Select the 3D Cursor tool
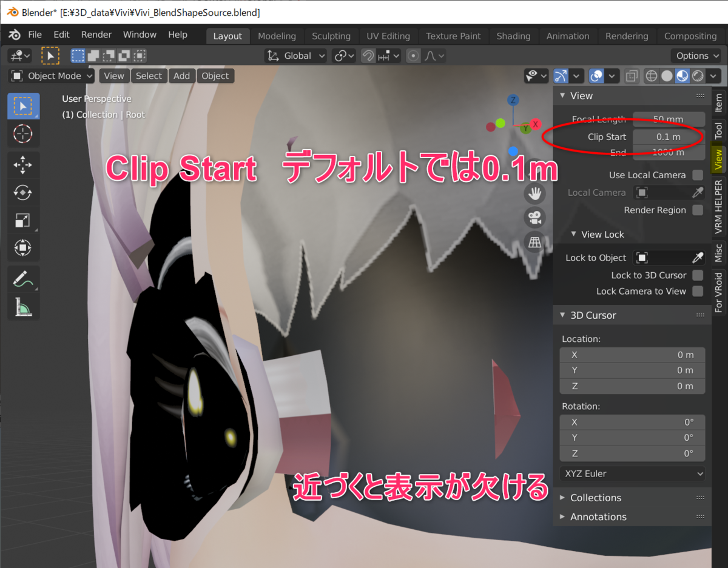This screenshot has width=728, height=568. pos(23,134)
